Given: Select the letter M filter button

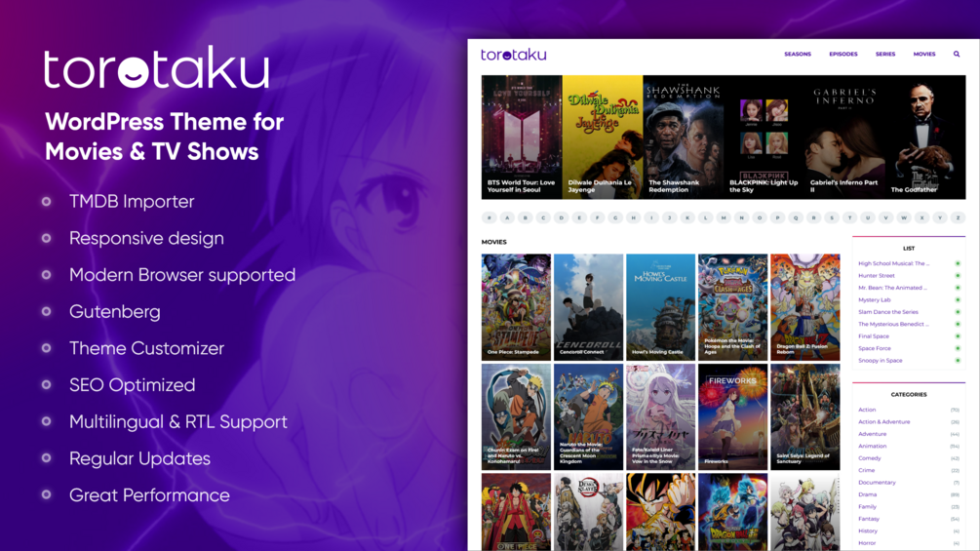Looking at the screenshot, I should click(724, 218).
